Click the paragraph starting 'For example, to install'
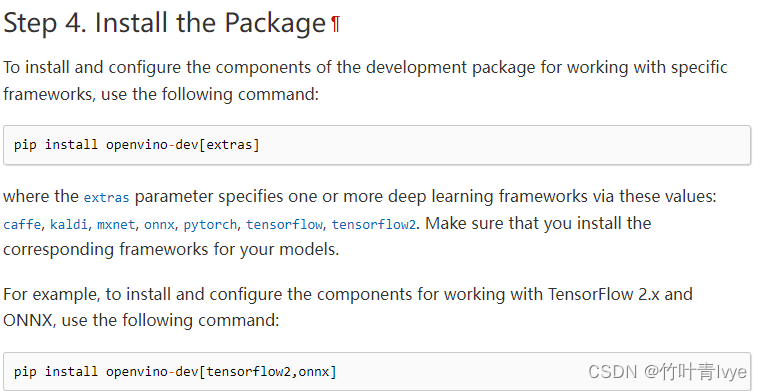The image size is (762, 391). click(347, 307)
